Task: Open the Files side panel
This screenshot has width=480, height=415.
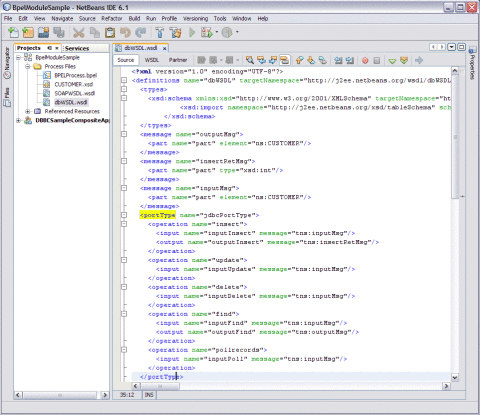Action: coord(7,97)
